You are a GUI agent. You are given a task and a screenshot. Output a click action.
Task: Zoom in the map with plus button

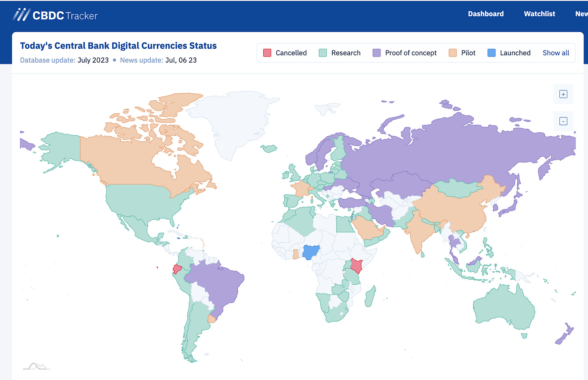(x=563, y=94)
